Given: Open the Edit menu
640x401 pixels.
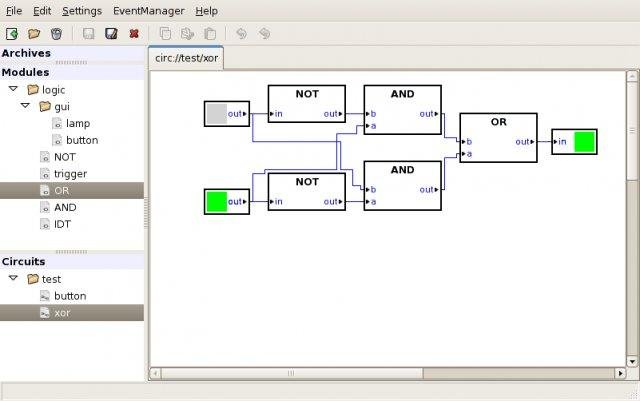Looking at the screenshot, I should click(42, 11).
